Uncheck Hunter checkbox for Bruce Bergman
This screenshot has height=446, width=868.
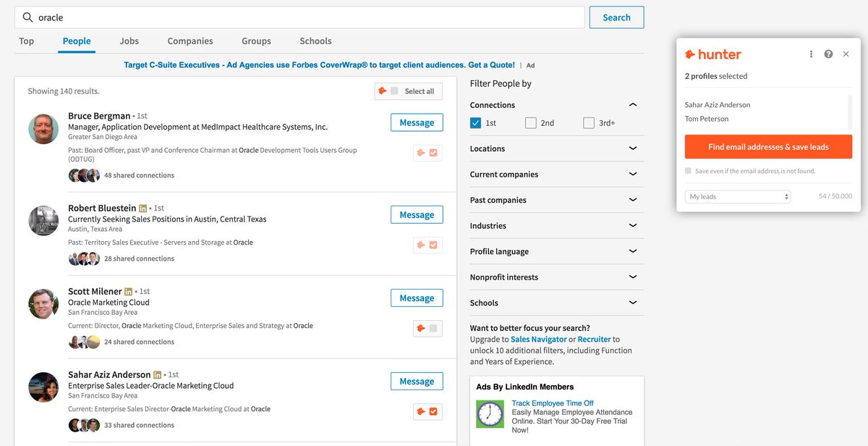coord(433,153)
